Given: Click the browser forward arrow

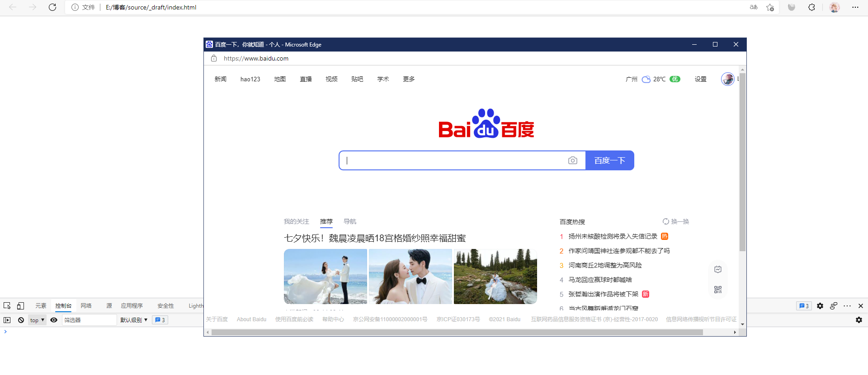Looking at the screenshot, I should coord(33,7).
